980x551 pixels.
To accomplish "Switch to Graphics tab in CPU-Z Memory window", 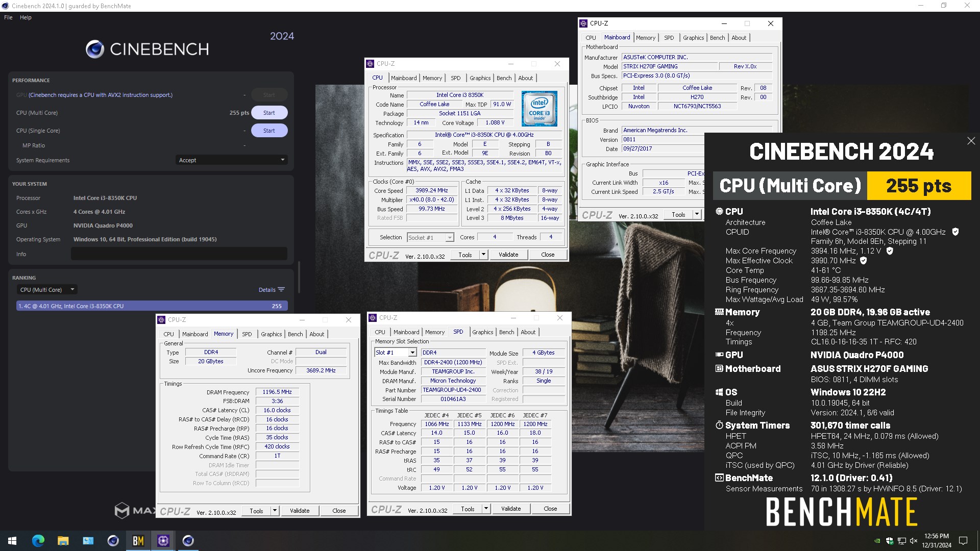I will pyautogui.click(x=271, y=334).
